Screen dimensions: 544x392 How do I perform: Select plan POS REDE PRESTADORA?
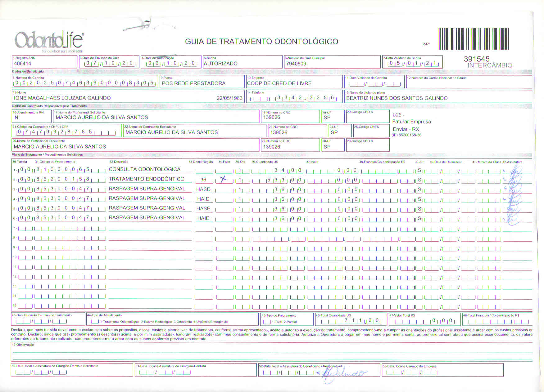tap(194, 83)
